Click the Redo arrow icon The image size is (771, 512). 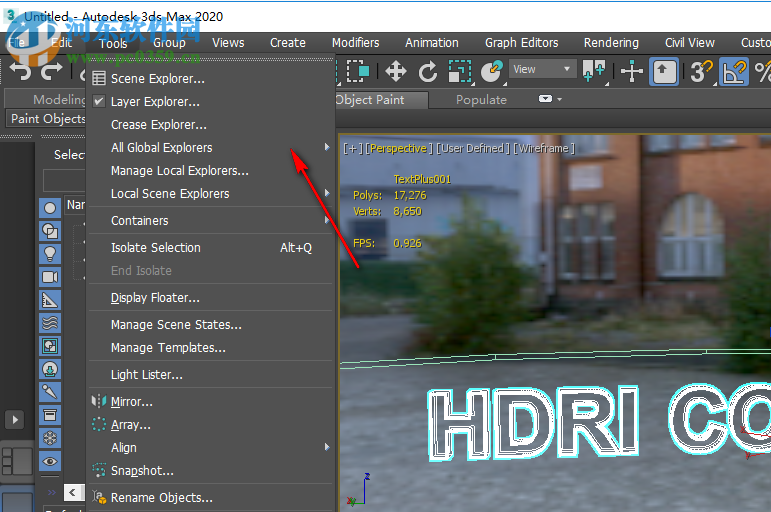click(51, 72)
